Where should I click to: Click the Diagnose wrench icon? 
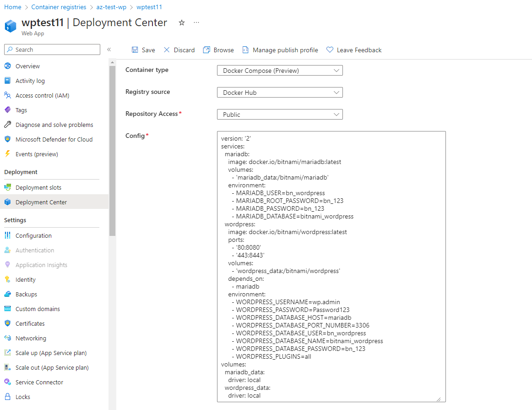[x=7, y=125]
